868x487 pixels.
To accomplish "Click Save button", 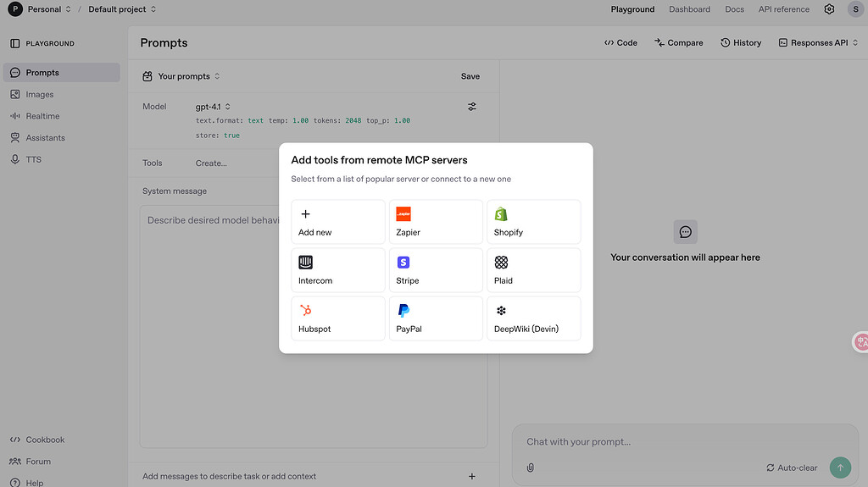I will [x=470, y=76].
